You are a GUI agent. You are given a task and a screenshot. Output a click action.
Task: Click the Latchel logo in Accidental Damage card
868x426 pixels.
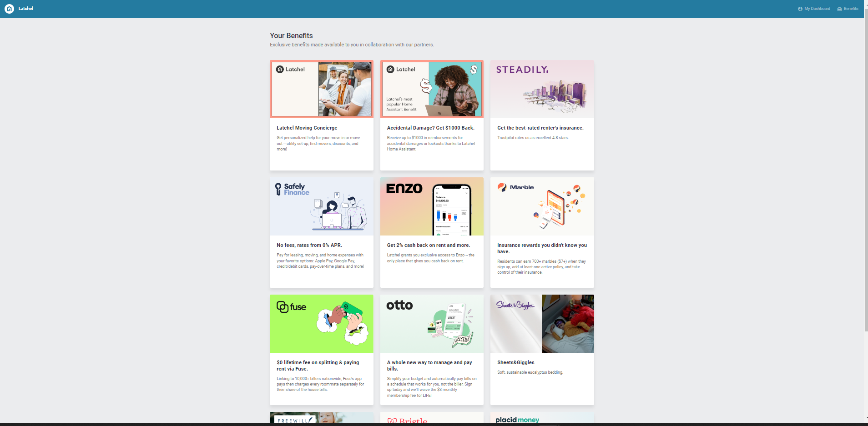click(401, 70)
